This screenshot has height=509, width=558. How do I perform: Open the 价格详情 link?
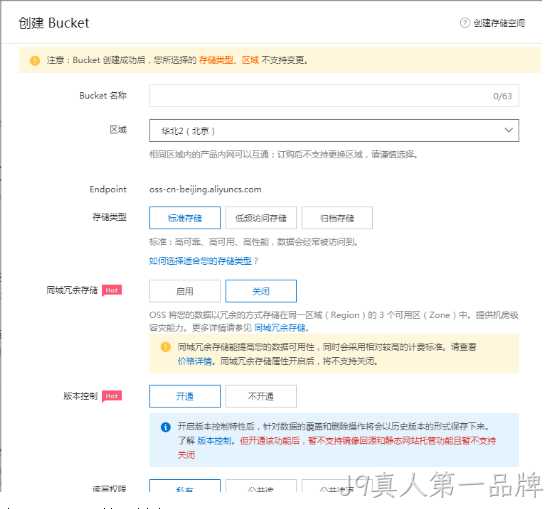[195, 361]
